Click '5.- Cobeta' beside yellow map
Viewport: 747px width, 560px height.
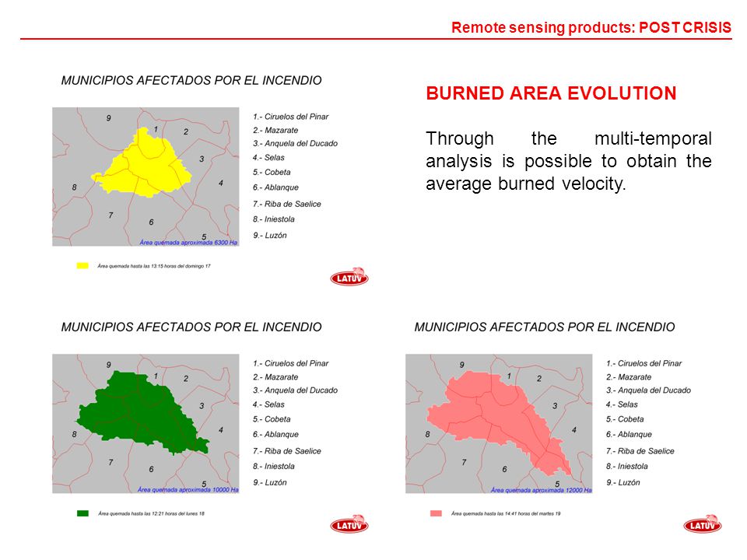(272, 172)
